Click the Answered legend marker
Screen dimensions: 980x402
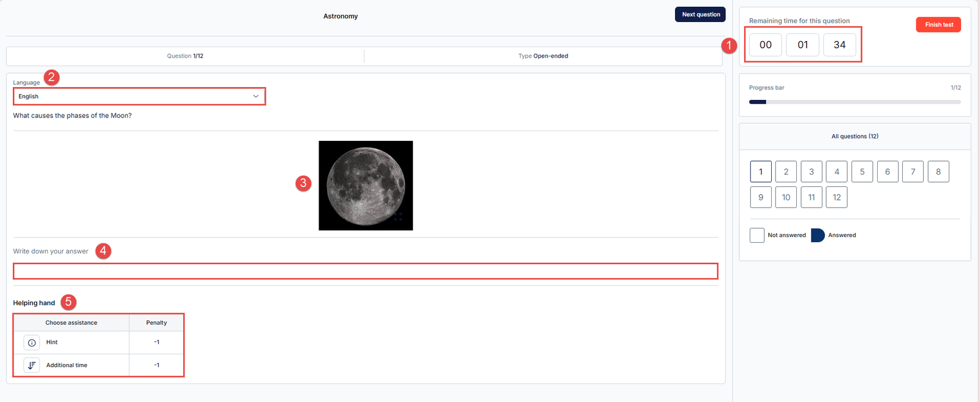coord(818,235)
